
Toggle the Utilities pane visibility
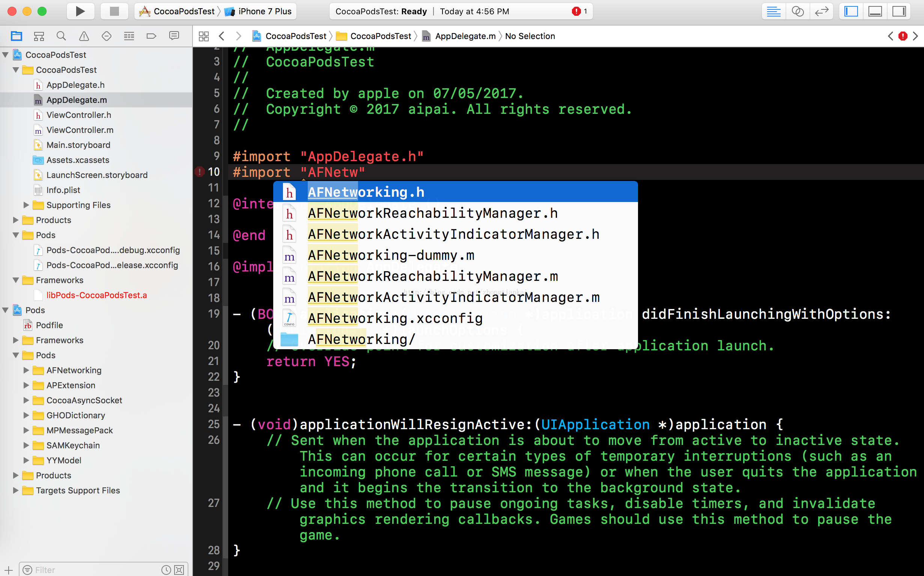point(899,11)
